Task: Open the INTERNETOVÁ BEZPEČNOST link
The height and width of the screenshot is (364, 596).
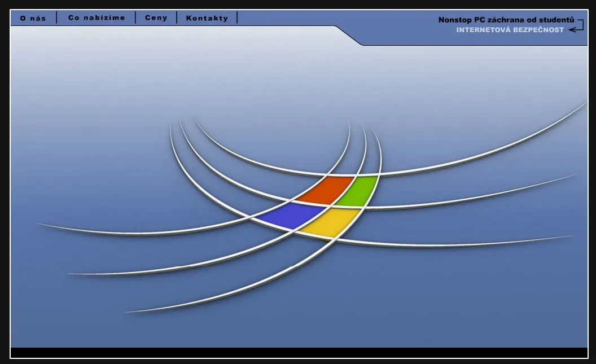Action: 510,30
